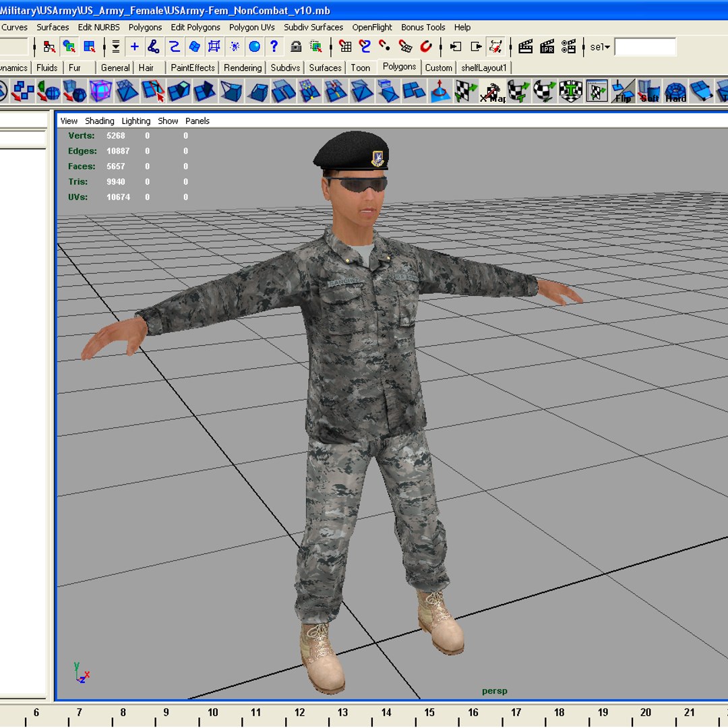The image size is (728, 728).
Task: Click the outputs from selected object icon
Action: pyautogui.click(x=476, y=47)
